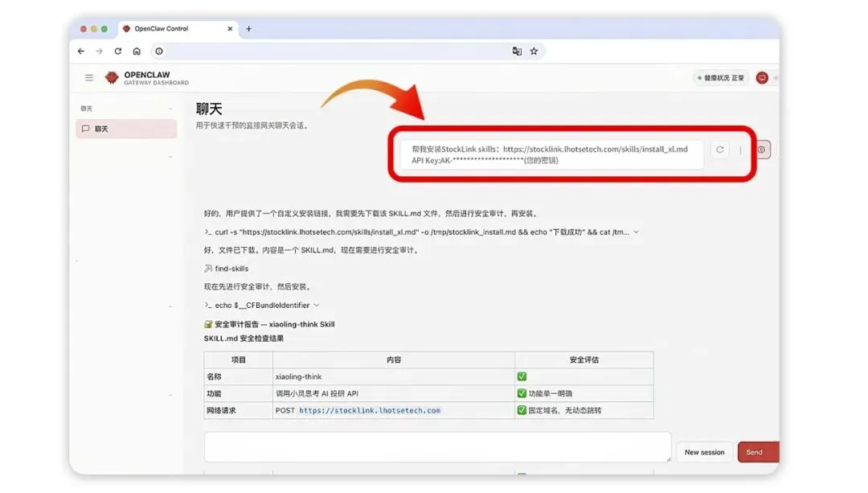Click the 安全评估 column header
The image size is (868, 493).
pos(584,360)
